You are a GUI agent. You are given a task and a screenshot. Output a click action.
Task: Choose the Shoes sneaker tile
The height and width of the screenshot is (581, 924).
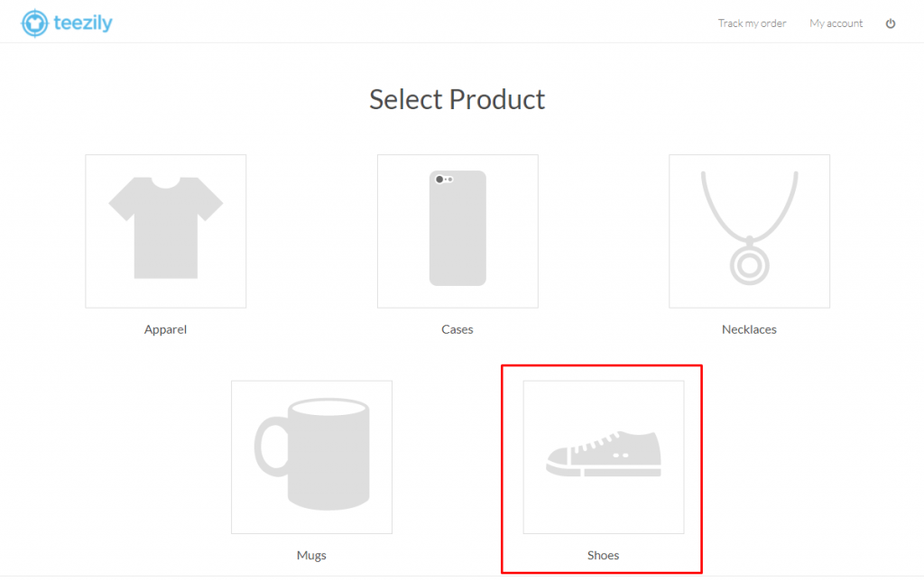[604, 457]
